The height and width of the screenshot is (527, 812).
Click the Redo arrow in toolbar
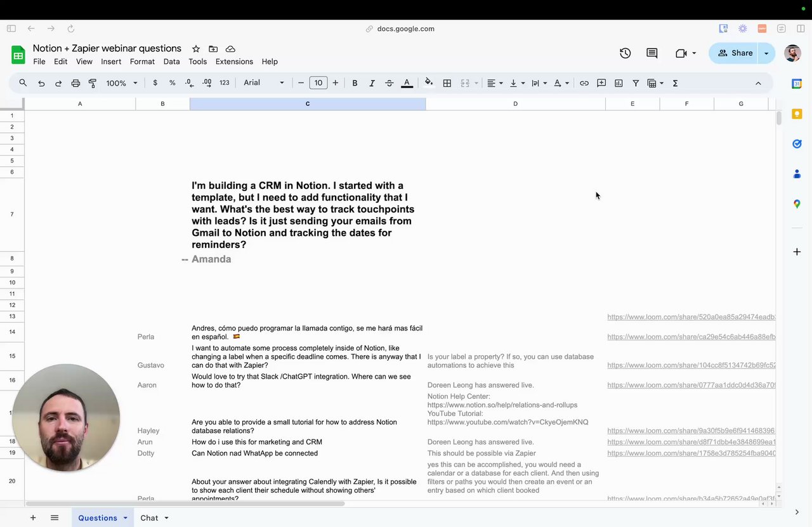point(58,83)
